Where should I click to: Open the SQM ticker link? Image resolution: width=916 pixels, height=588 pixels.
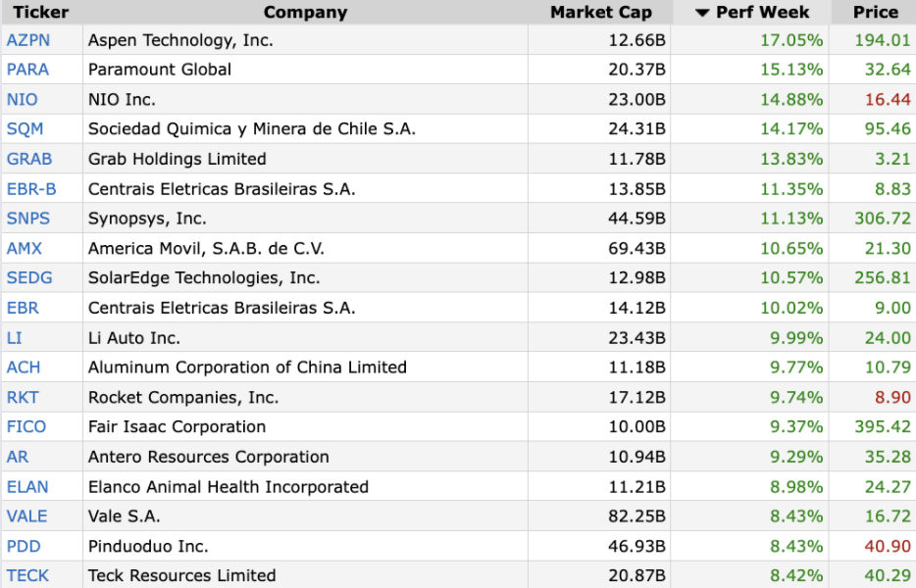click(x=25, y=129)
